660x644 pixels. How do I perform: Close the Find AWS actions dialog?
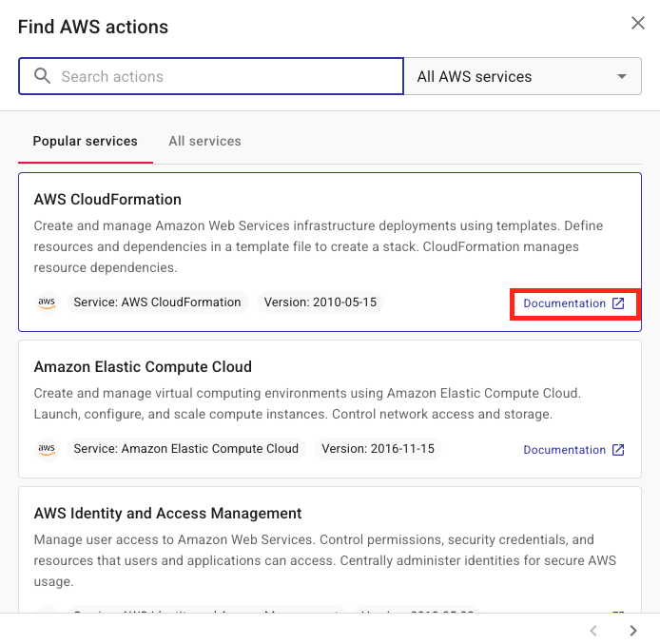(638, 23)
